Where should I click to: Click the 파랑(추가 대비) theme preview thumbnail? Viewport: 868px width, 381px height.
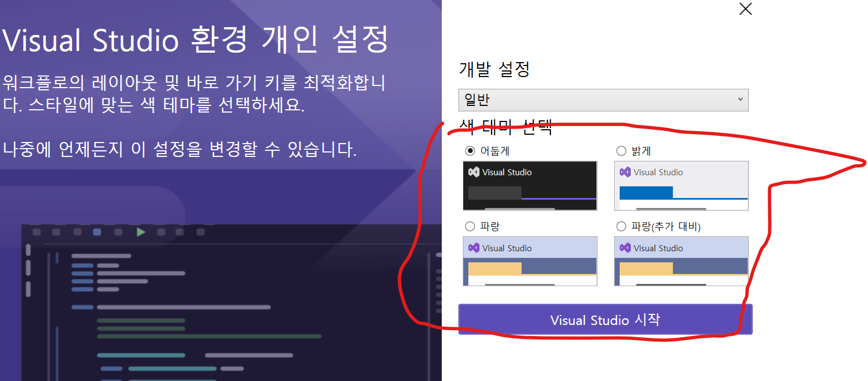[681, 261]
